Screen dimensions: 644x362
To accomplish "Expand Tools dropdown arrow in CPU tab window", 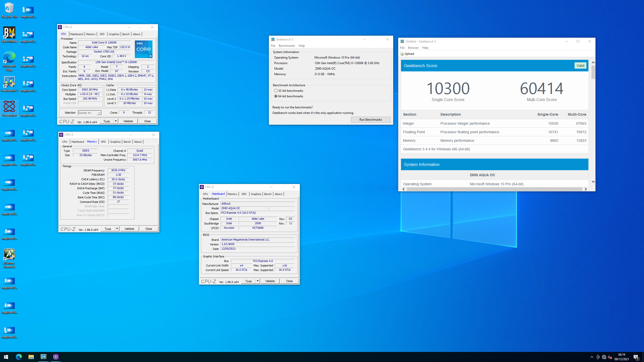I will [x=116, y=121].
